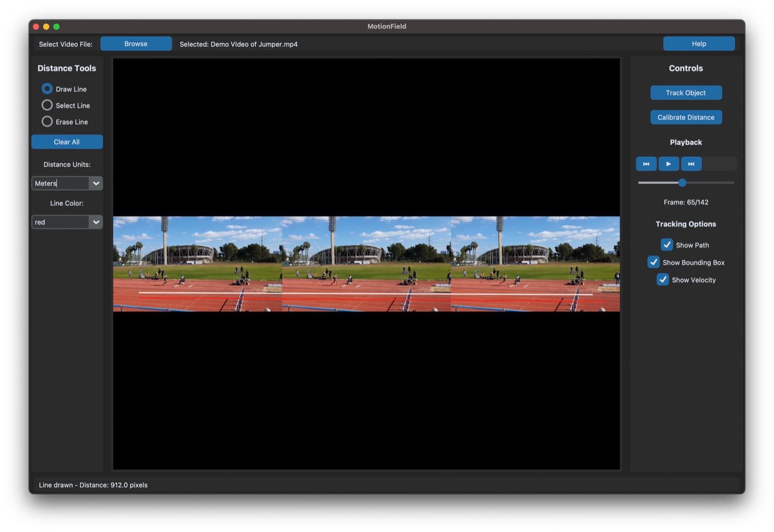The height and width of the screenshot is (532, 774).
Task: Minimize the MotionField window
Action: (x=46, y=27)
